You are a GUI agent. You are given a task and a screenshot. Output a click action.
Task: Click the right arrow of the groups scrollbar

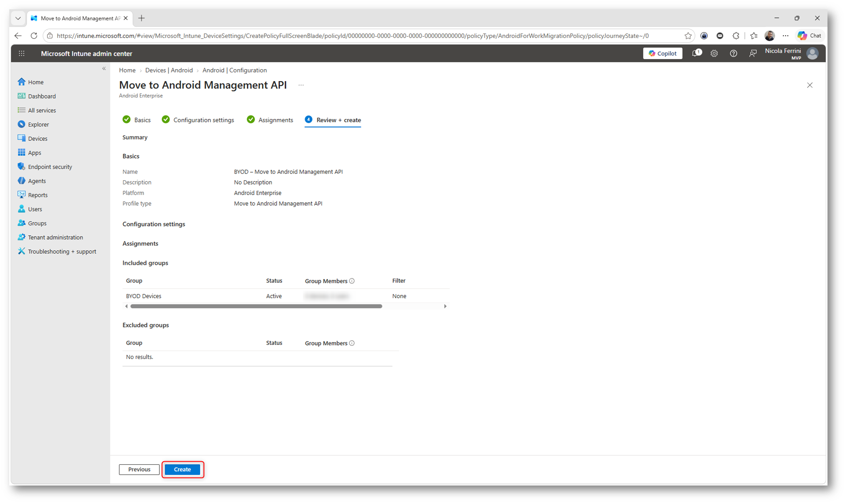445,306
